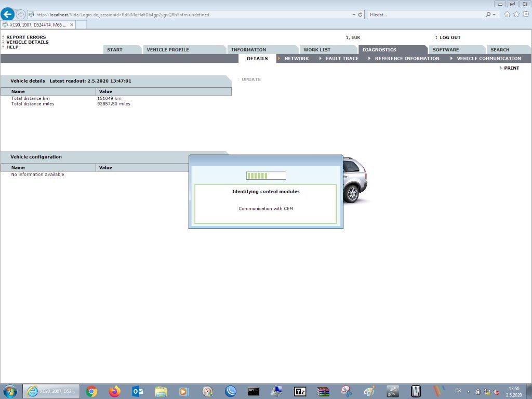Refresh the page with the reload icon
The height and width of the screenshot is (399, 532).
click(361, 15)
